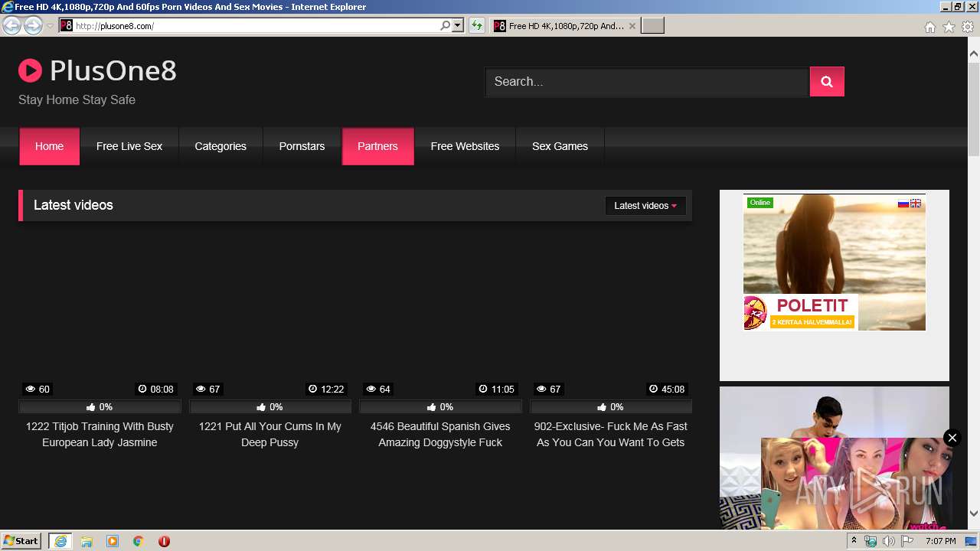
Task: Open the Free Websites menu item
Action: point(465,146)
